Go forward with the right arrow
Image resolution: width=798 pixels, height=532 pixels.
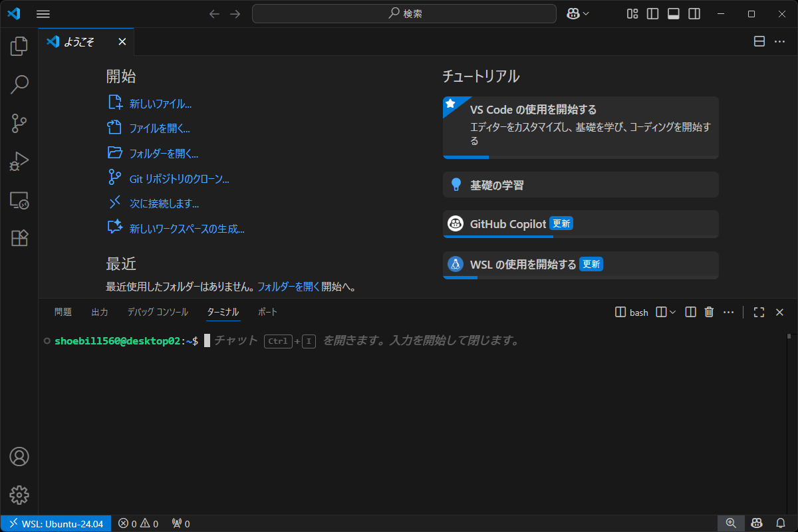[235, 13]
